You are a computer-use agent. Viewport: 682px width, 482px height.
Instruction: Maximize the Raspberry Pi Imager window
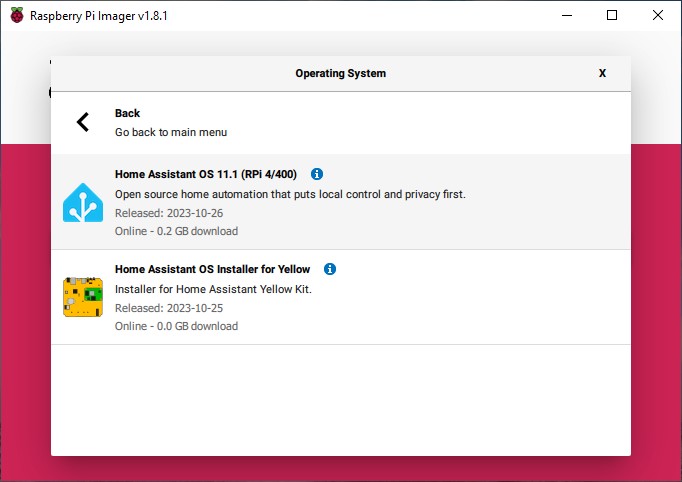click(x=612, y=15)
